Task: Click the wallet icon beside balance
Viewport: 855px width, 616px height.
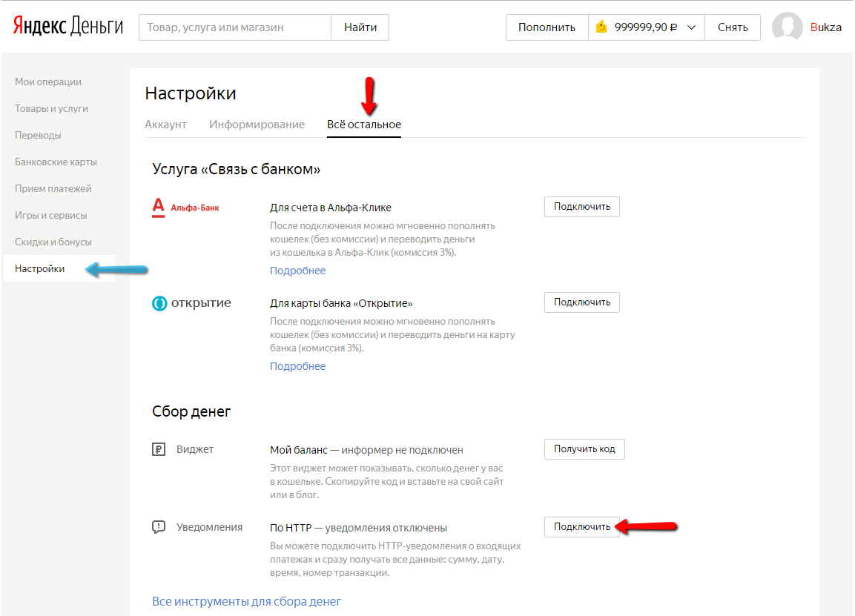Action: pyautogui.click(x=601, y=27)
